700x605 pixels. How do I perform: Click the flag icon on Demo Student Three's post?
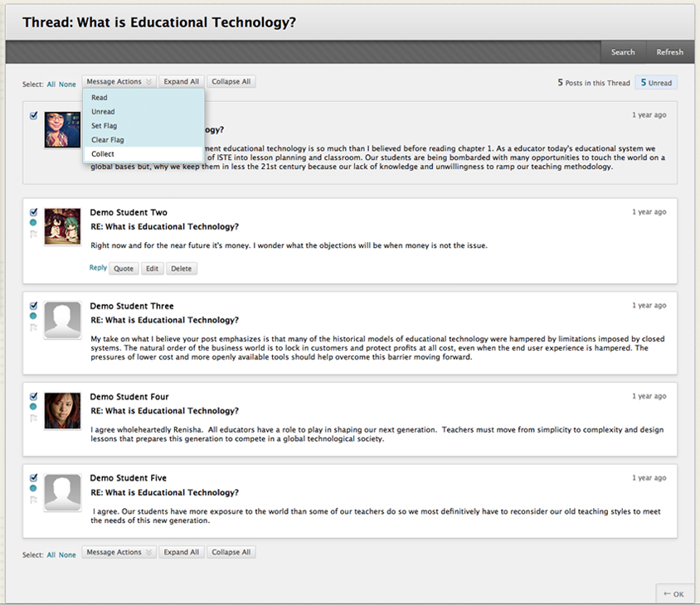[34, 327]
